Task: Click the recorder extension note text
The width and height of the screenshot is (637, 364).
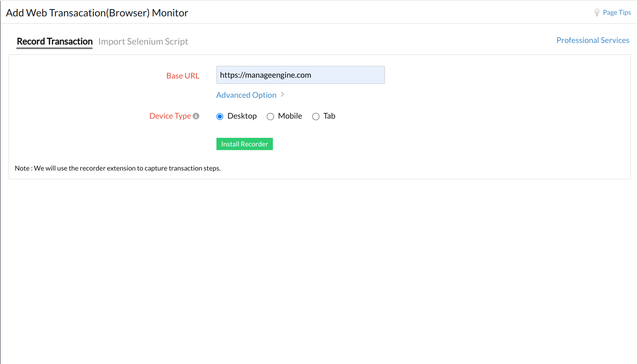Action: pos(117,168)
